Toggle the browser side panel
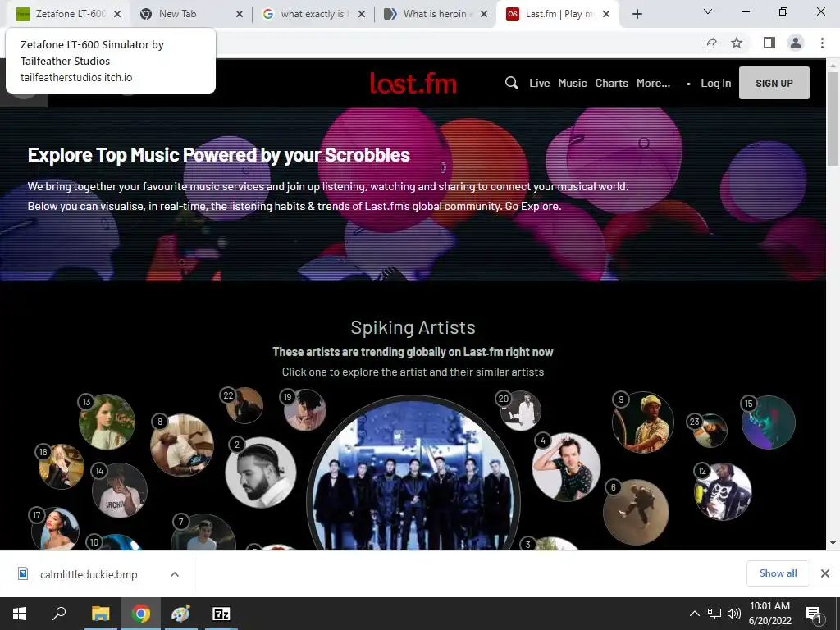Viewport: 840px width, 630px height. (769, 43)
